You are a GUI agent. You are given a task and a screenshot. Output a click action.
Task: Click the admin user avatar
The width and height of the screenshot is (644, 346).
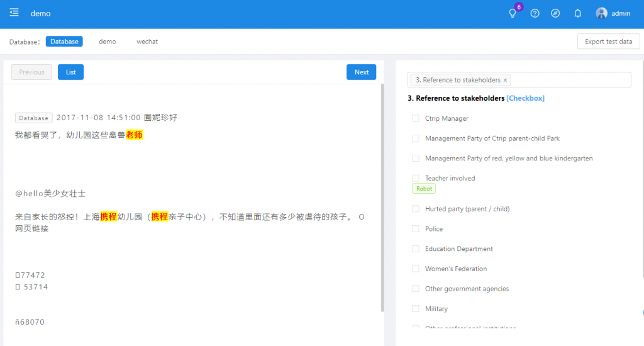pos(602,13)
